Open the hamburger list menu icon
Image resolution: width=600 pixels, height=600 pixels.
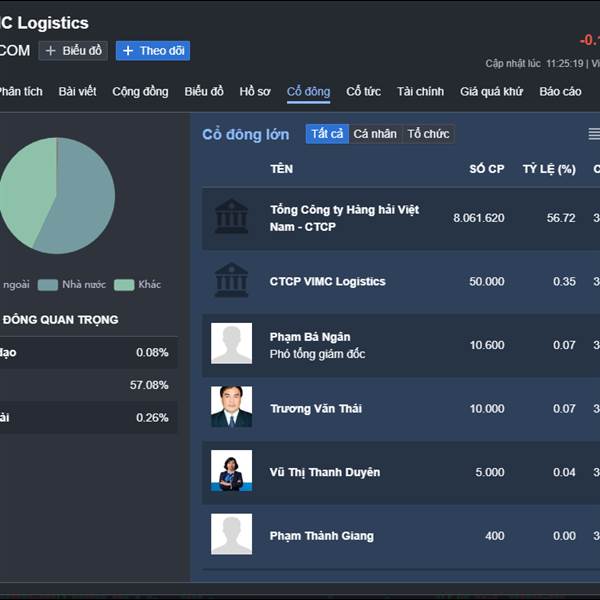(594, 134)
